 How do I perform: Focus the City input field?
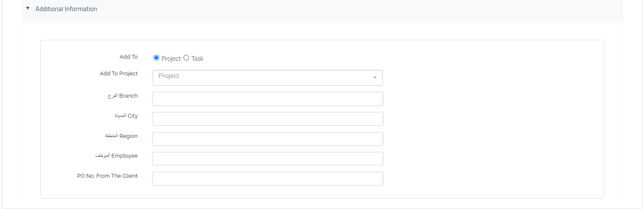tap(268, 119)
